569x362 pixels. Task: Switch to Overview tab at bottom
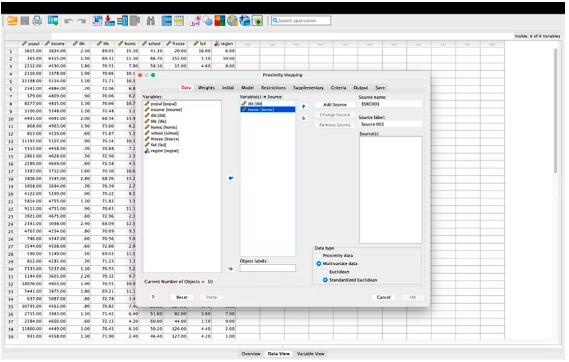(x=251, y=354)
